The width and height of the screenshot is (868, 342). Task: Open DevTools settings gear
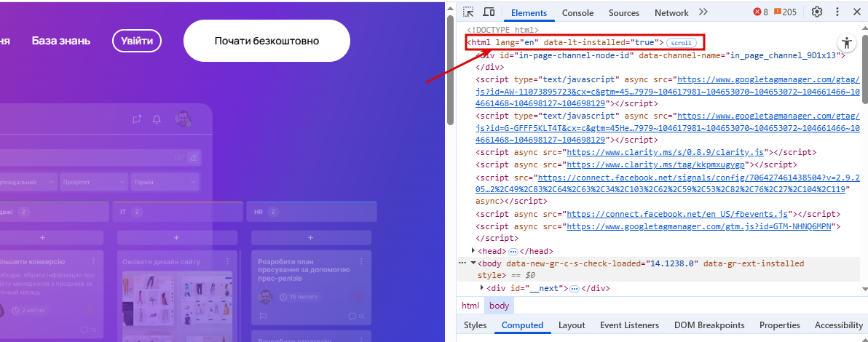[816, 12]
